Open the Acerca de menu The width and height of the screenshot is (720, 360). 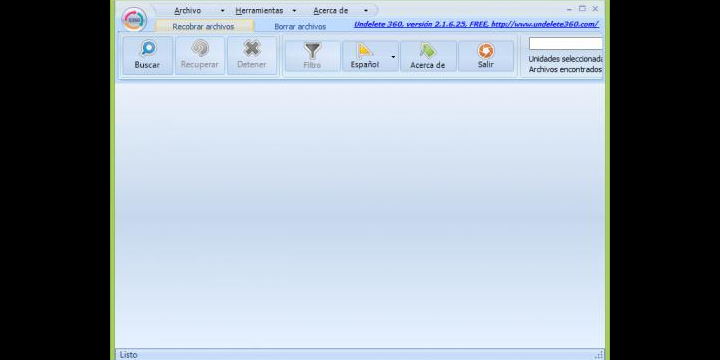pos(331,11)
